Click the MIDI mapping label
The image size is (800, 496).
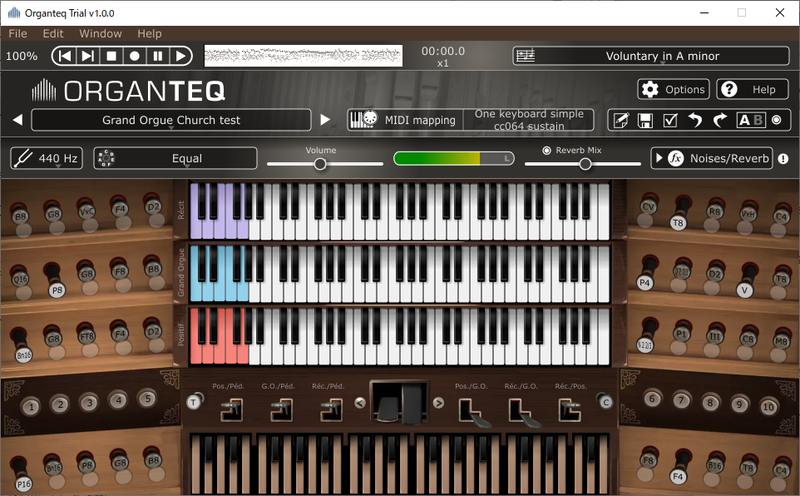click(420, 120)
